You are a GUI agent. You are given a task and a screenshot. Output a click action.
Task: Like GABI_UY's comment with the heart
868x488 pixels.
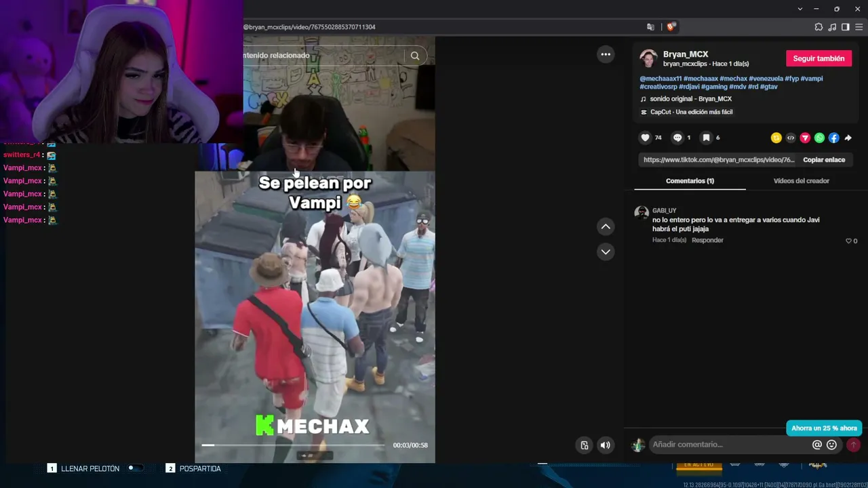(848, 241)
